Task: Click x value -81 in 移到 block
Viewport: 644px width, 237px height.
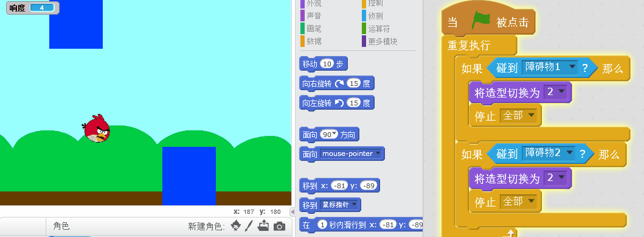Action: pyautogui.click(x=340, y=186)
